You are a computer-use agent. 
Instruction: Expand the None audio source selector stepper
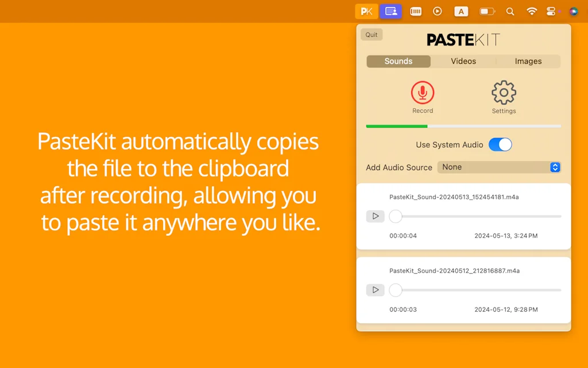pos(555,167)
